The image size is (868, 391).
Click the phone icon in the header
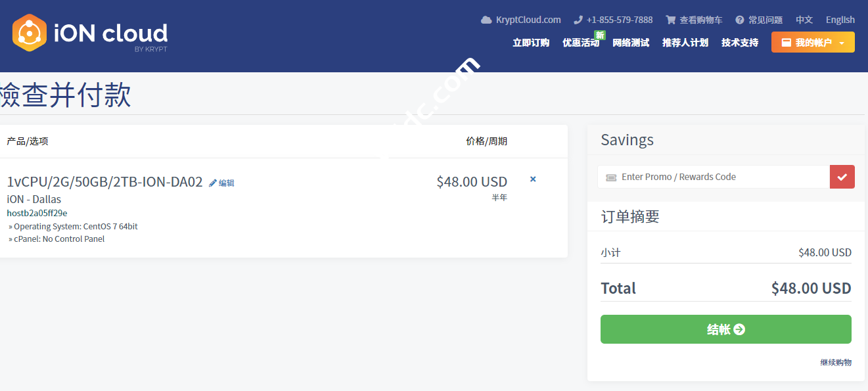(578, 20)
